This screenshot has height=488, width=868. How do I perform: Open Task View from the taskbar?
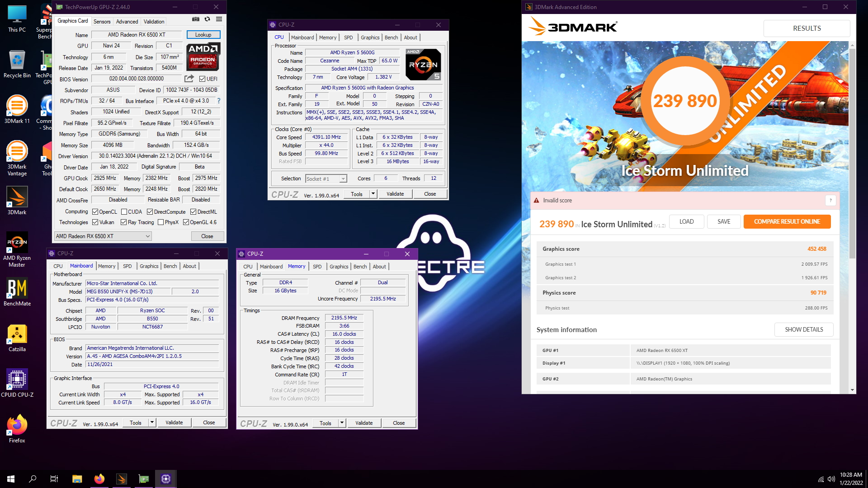pyautogui.click(x=54, y=479)
